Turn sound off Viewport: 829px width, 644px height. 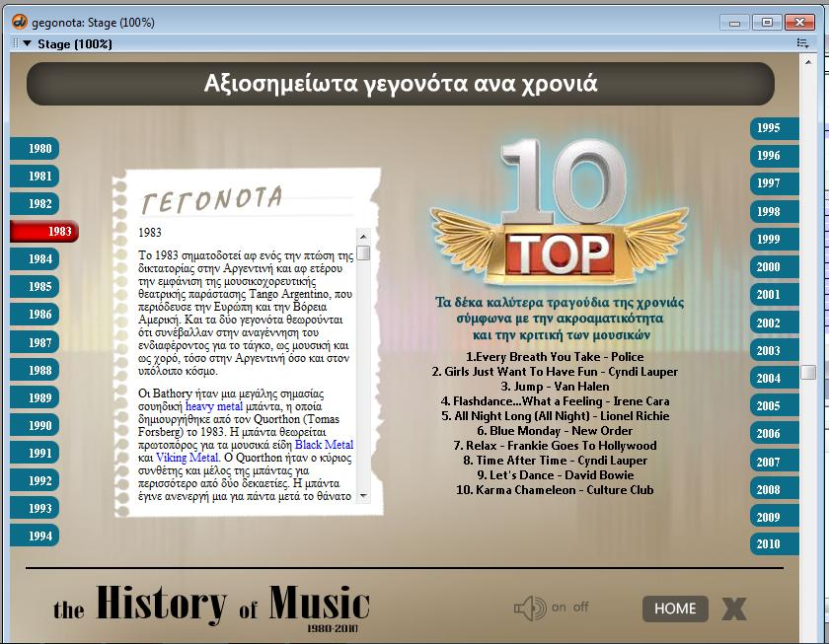[580, 608]
